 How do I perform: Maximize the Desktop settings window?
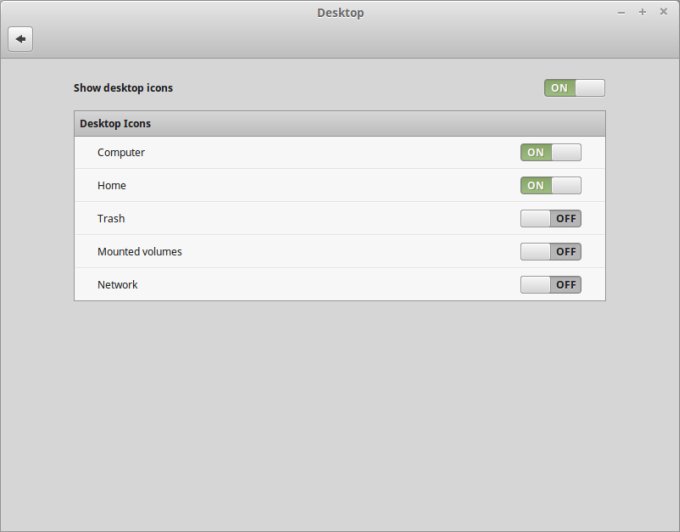click(642, 12)
